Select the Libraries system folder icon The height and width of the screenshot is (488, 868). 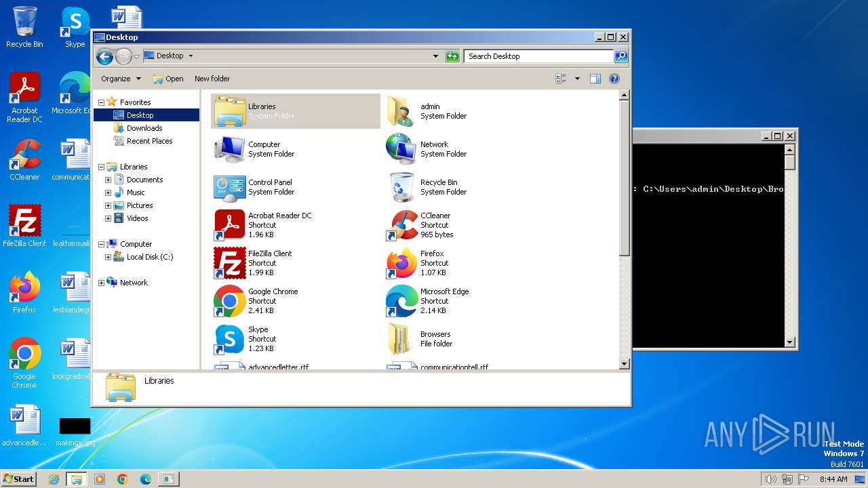coord(230,111)
